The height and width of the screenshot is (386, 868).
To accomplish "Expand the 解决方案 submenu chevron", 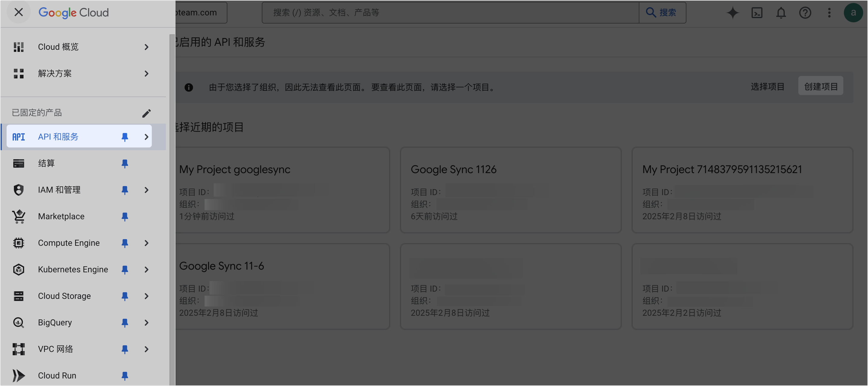I will tap(146, 73).
